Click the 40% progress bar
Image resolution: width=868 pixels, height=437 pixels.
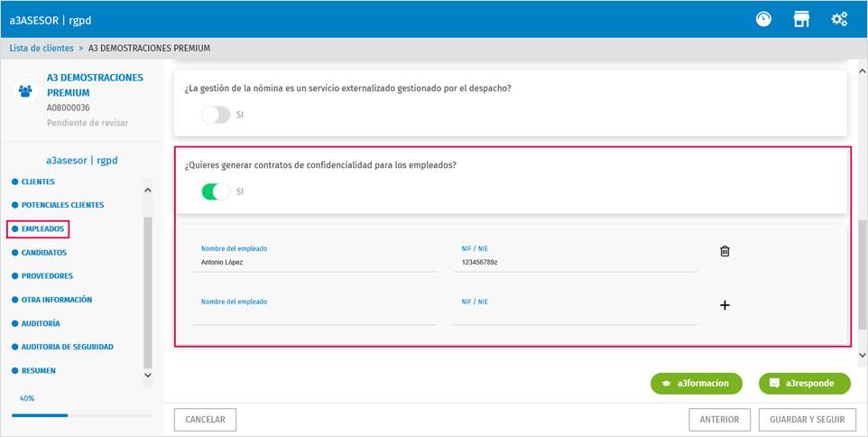click(x=82, y=414)
